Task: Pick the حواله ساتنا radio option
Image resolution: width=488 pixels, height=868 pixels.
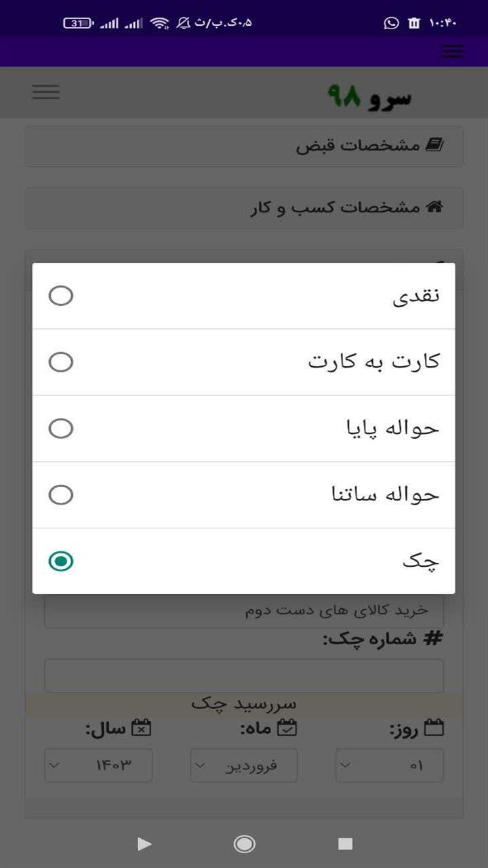Action: click(x=61, y=495)
